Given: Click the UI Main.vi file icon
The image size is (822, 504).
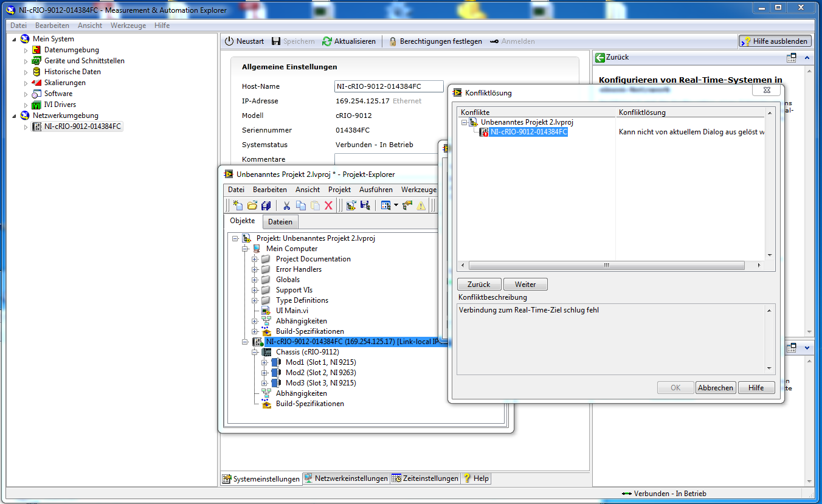Looking at the screenshot, I should pos(266,311).
